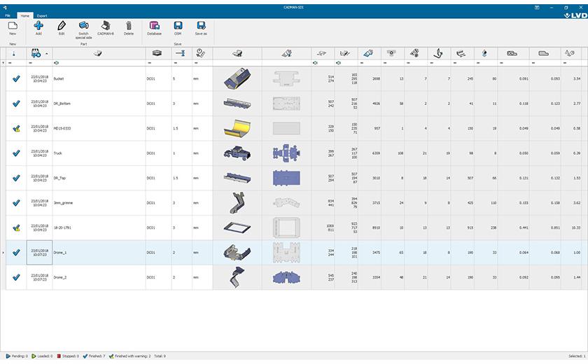The image size is (588, 364).
Task: Click the OSM save icon
Action: pyautogui.click(x=178, y=25)
